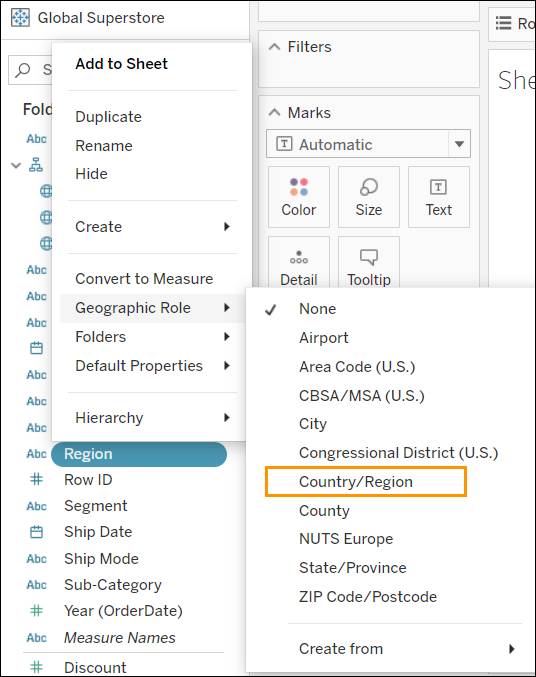Click the number icon beside Discount
The height and width of the screenshot is (677, 536).
(36, 667)
